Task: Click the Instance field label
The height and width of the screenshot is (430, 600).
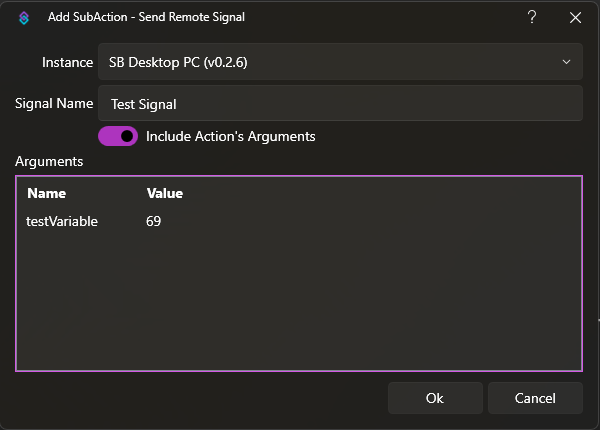Action: coord(67,62)
